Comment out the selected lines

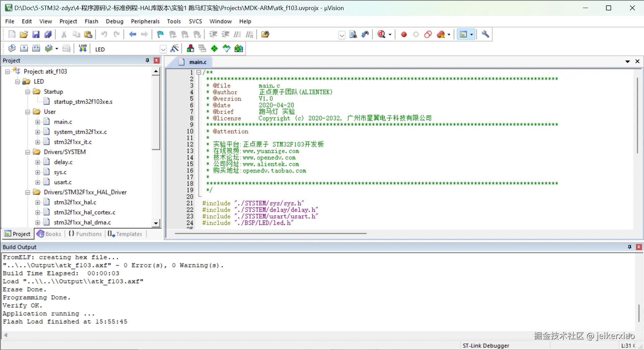click(x=237, y=35)
